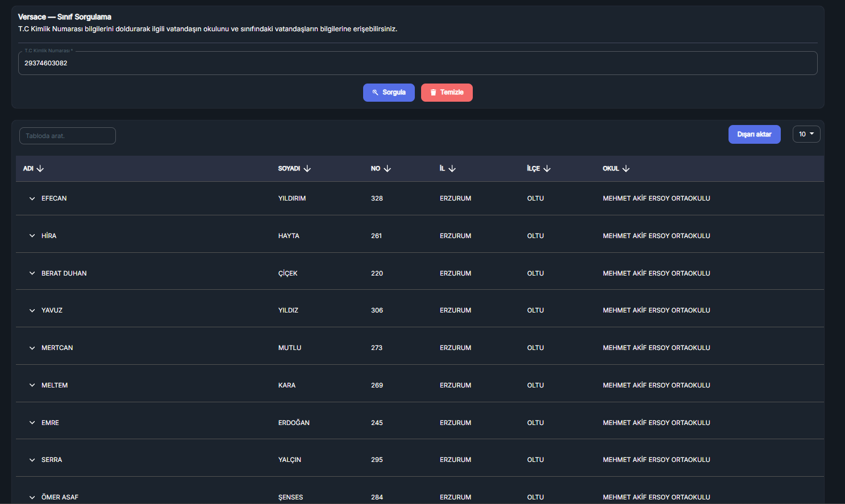The height and width of the screenshot is (504, 845).
Task: Click the name MELTEM
Action: [55, 385]
